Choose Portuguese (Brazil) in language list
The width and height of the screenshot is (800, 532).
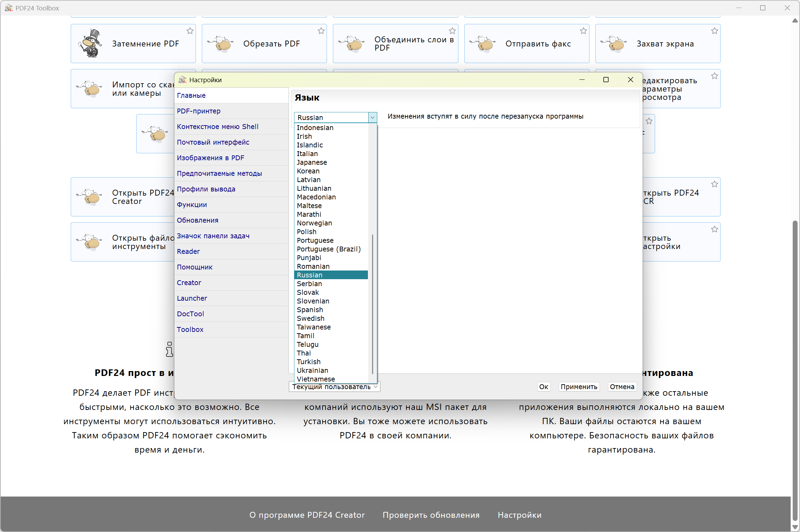[x=331, y=249]
